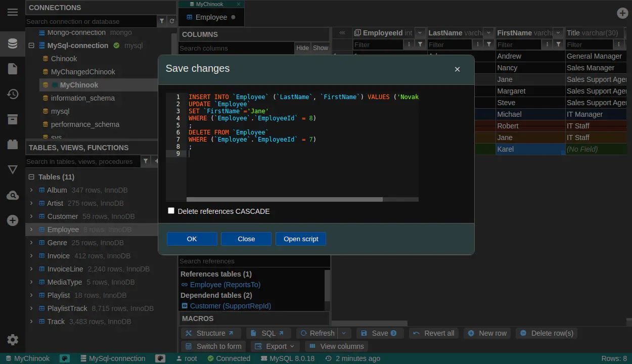This screenshot has width=632, height=364.
Task: Open the hamburger menu in the left sidebar
Action: [13, 12]
